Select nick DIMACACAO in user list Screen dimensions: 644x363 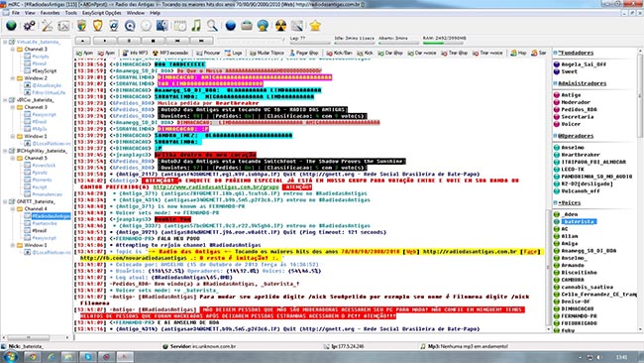click(x=577, y=308)
